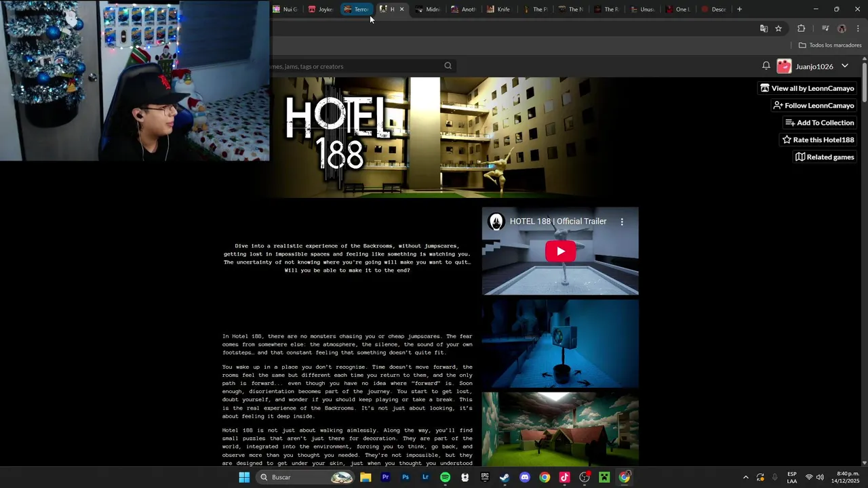868x488 pixels.
Task: Switch to the Anoth browser tab
Action: point(463,9)
